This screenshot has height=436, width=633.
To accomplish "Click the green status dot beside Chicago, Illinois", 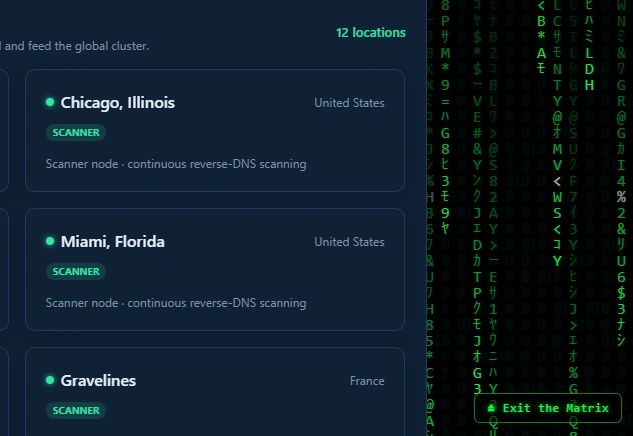I will click(50, 102).
